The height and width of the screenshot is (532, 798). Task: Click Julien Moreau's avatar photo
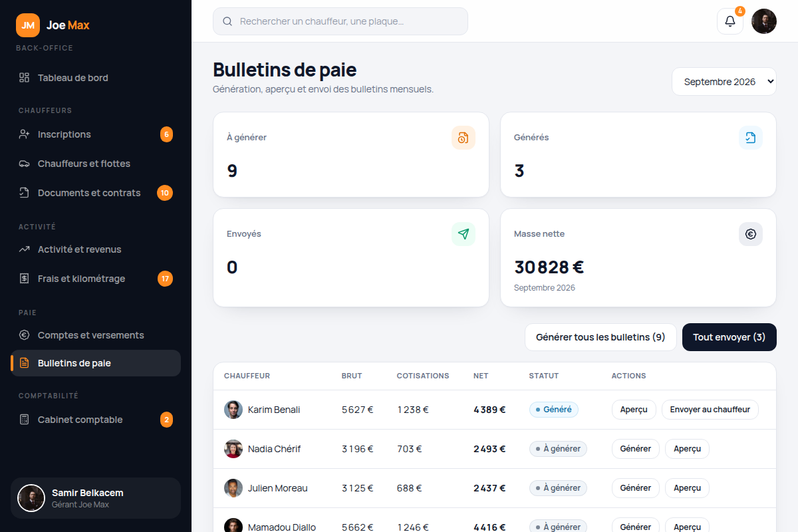coord(233,488)
